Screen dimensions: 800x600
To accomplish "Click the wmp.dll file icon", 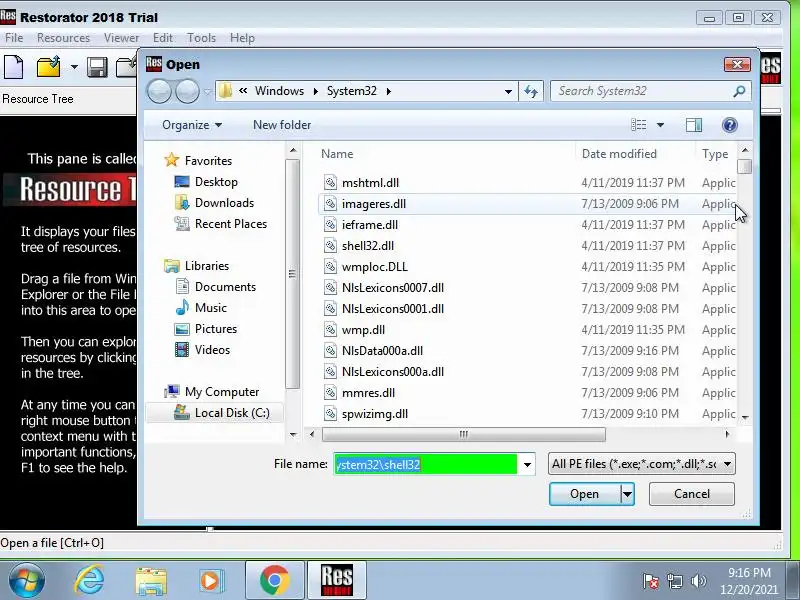I will pos(331,330).
